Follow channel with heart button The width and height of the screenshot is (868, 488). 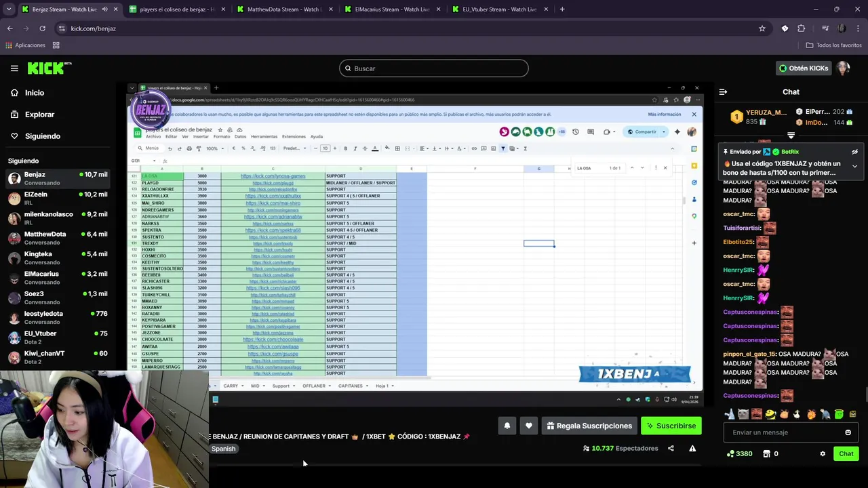(x=529, y=426)
